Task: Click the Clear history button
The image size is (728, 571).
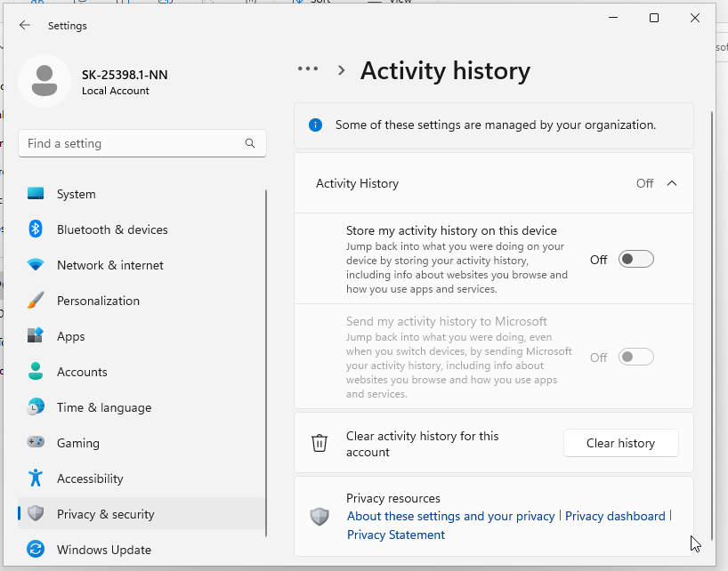Action: click(620, 443)
